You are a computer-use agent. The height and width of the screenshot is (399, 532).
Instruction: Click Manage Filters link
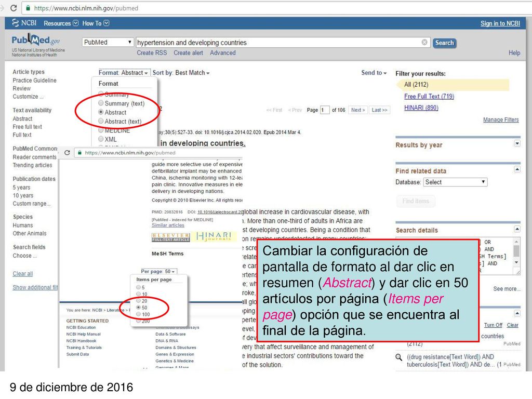point(501,120)
